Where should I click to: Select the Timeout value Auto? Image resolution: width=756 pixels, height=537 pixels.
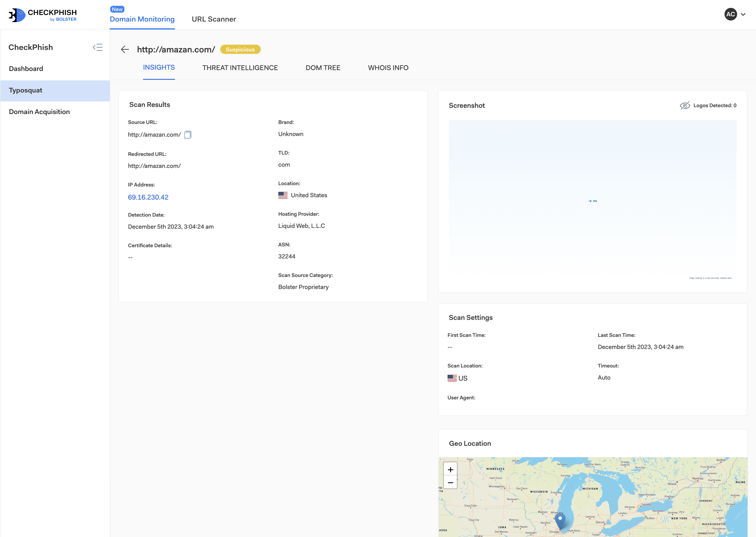coord(604,378)
